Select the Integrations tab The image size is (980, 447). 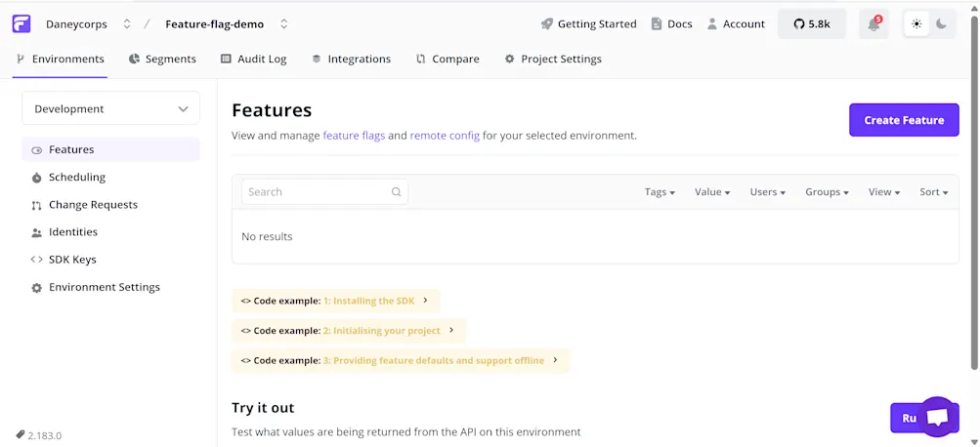point(351,60)
